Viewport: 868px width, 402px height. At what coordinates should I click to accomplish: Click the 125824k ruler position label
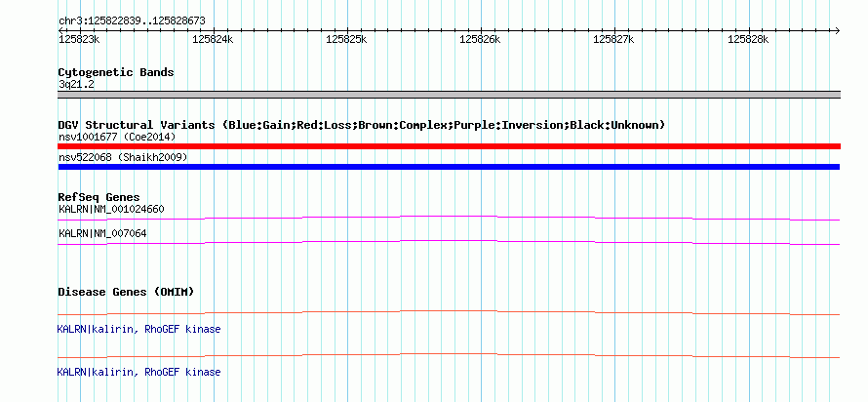coord(214,40)
